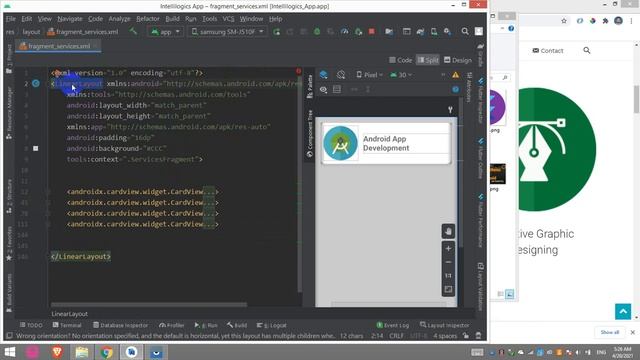Screen dimensions: 640x360
Task: Open the app run configuration dropdown
Action: pos(165,31)
